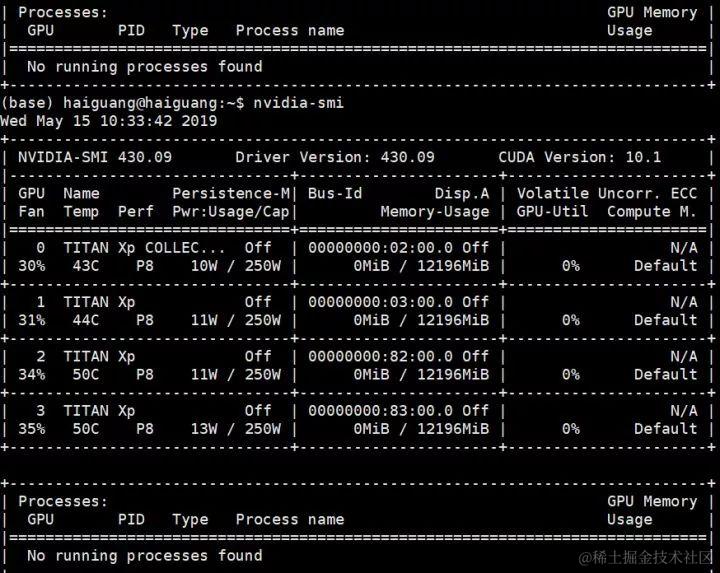720x573 pixels.
Task: Select the "NVIDIA-SMI 430.09" text
Action: pos(95,157)
